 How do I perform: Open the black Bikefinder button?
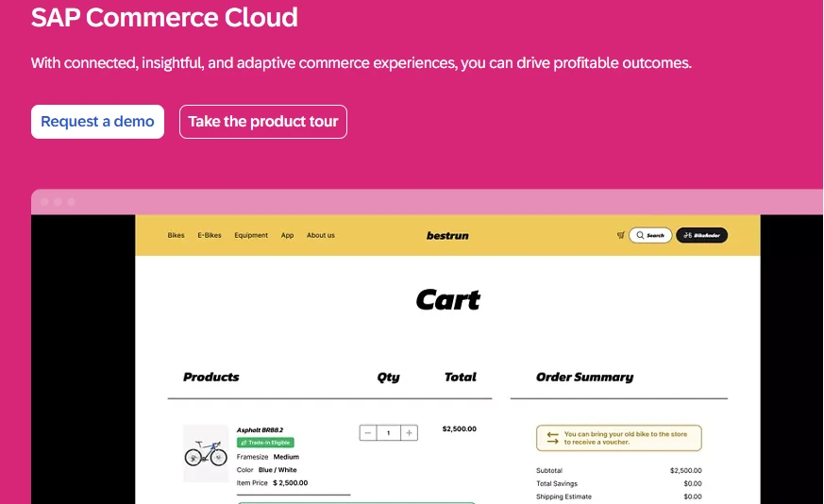click(701, 235)
